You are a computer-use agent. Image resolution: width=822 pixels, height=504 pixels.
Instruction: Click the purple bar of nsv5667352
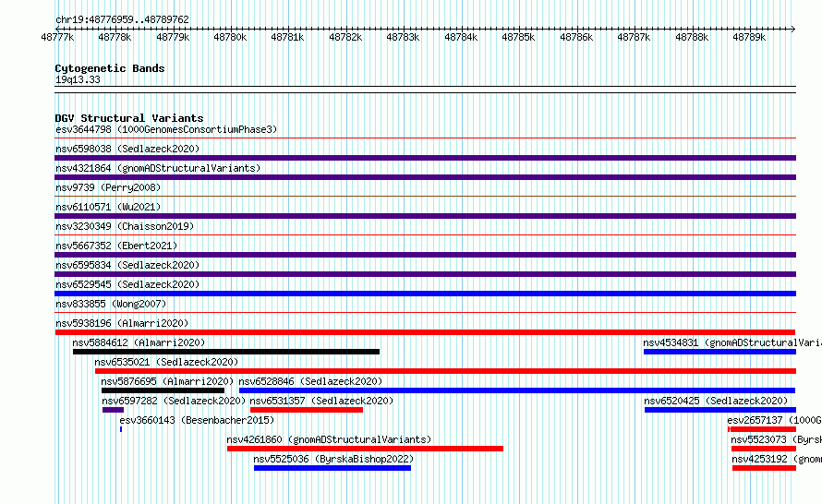425,255
